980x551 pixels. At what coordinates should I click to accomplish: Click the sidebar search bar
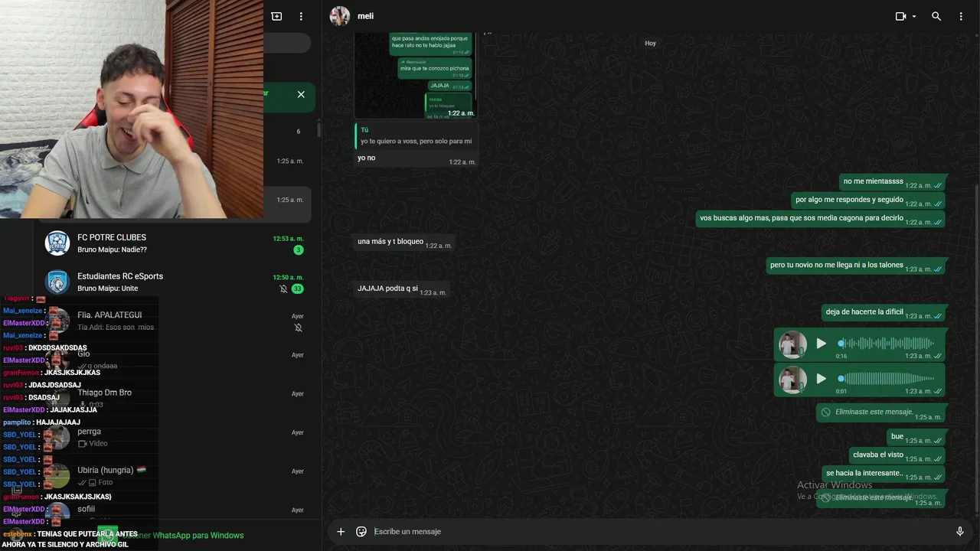287,43
